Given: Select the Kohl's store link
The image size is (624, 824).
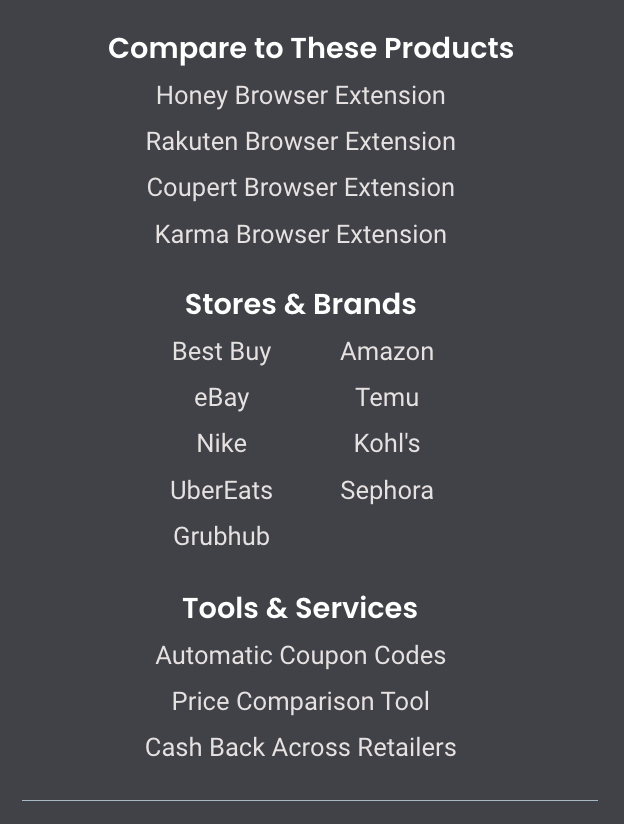Looking at the screenshot, I should [x=387, y=444].
